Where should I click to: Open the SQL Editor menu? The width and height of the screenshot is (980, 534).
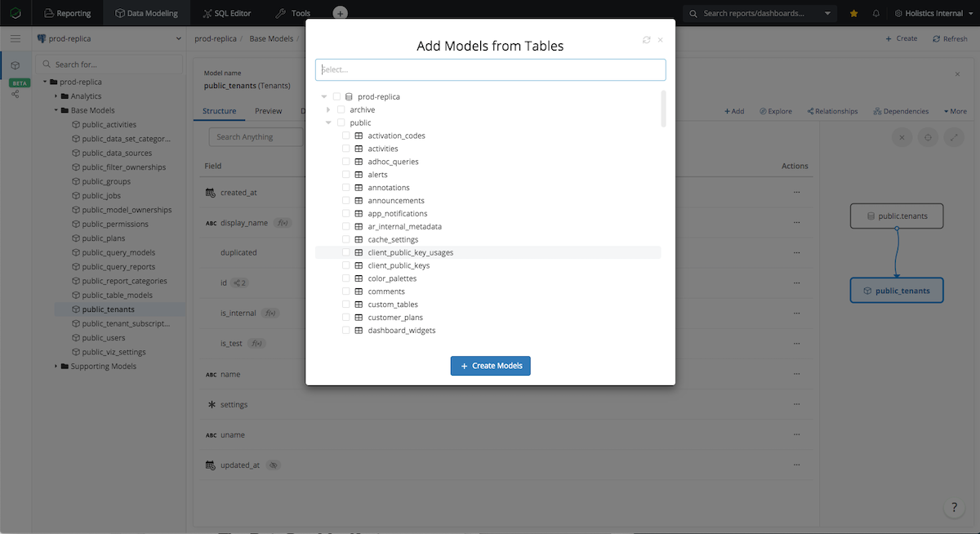[x=226, y=14]
